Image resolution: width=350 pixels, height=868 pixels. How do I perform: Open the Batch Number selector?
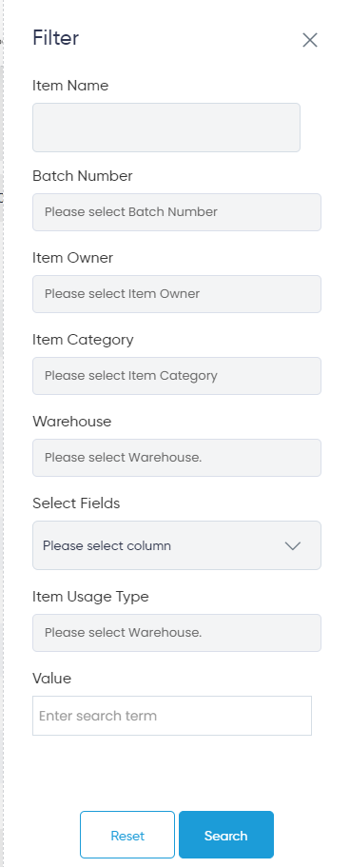click(x=177, y=212)
